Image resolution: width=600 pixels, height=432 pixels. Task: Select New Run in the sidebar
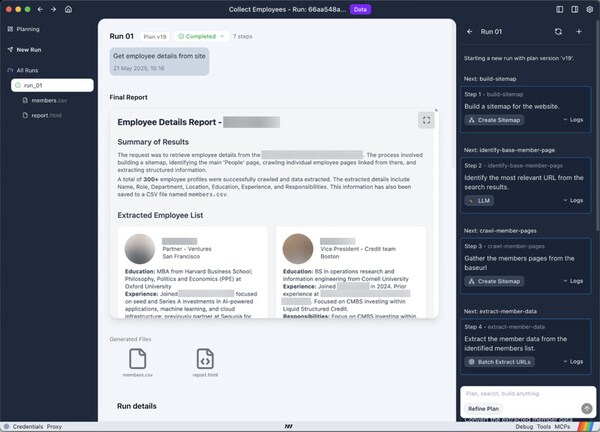29,49
